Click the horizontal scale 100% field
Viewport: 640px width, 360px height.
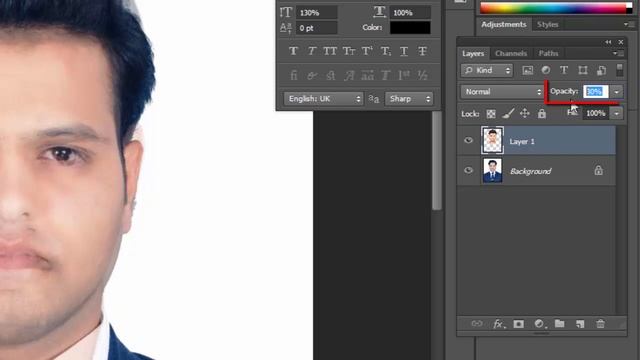click(410, 13)
